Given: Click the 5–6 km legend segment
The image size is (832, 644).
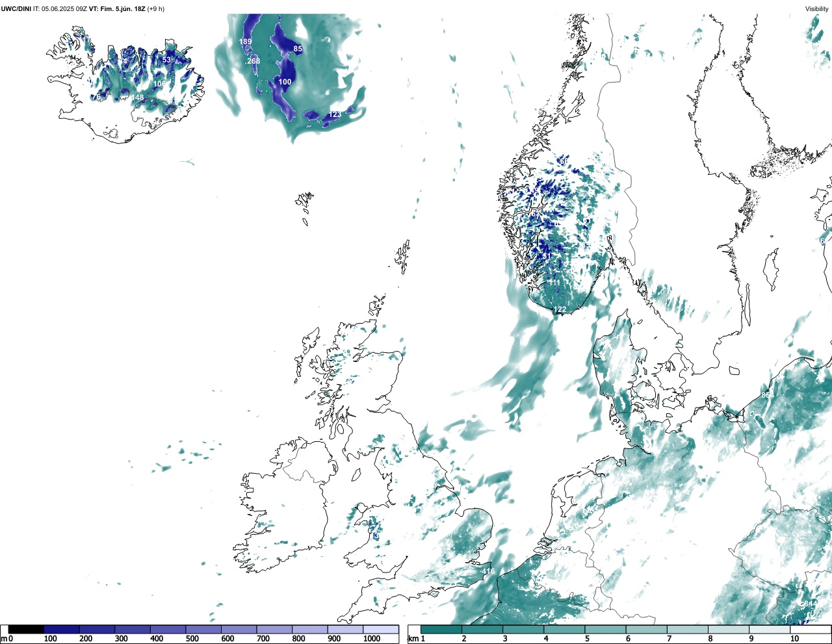Looking at the screenshot, I should coord(605,630).
